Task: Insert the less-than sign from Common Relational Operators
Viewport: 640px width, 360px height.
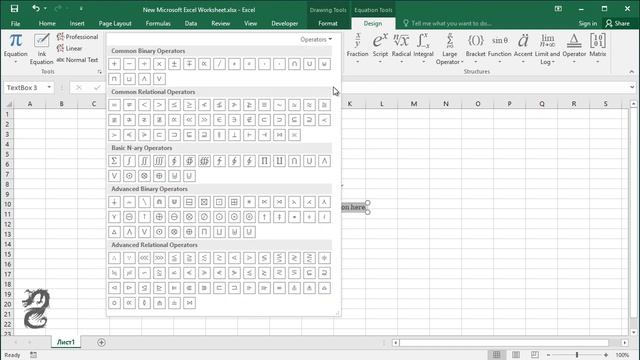Action: point(144,105)
